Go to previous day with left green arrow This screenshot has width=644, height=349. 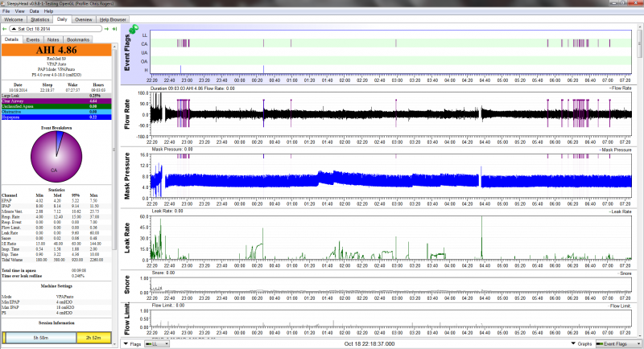(5, 29)
